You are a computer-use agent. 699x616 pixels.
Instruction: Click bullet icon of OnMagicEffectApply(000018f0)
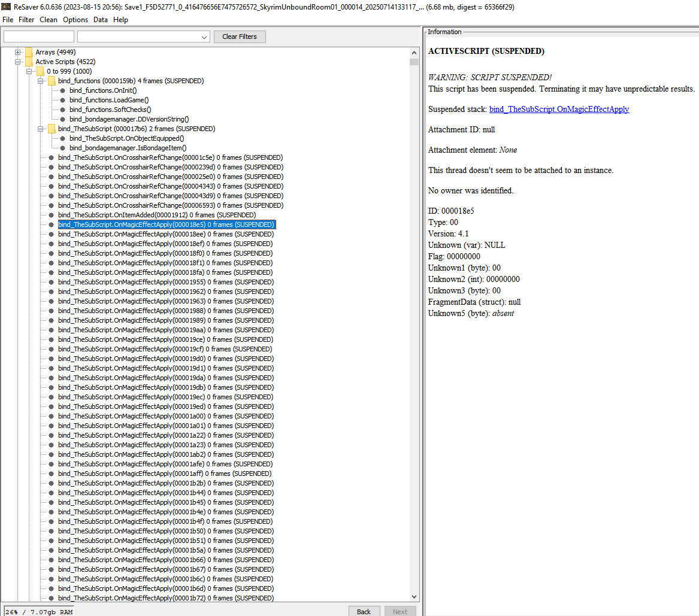(52, 253)
